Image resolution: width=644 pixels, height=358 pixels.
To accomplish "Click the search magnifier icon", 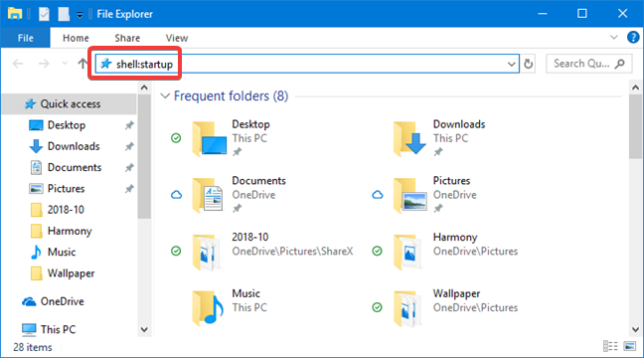I will pos(620,64).
